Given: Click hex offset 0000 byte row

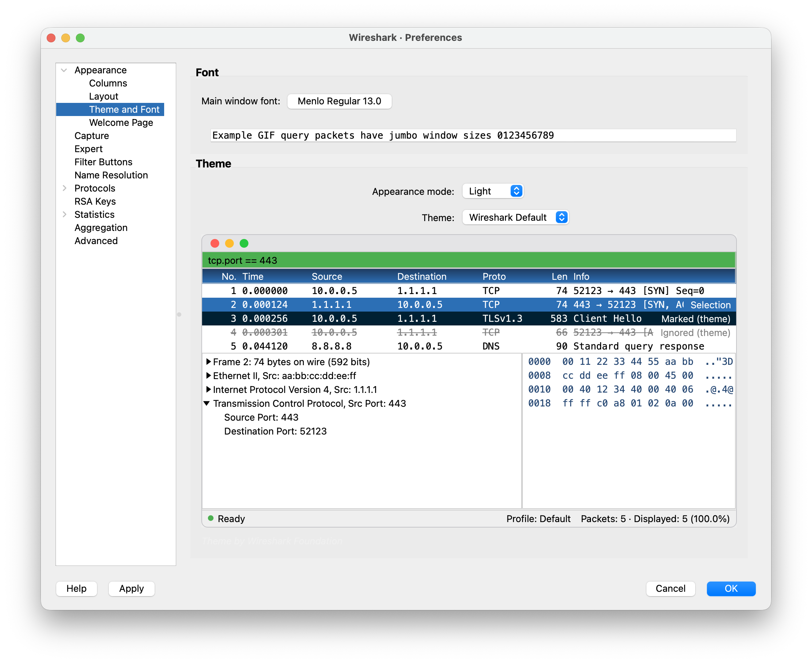Looking at the screenshot, I should click(630, 362).
